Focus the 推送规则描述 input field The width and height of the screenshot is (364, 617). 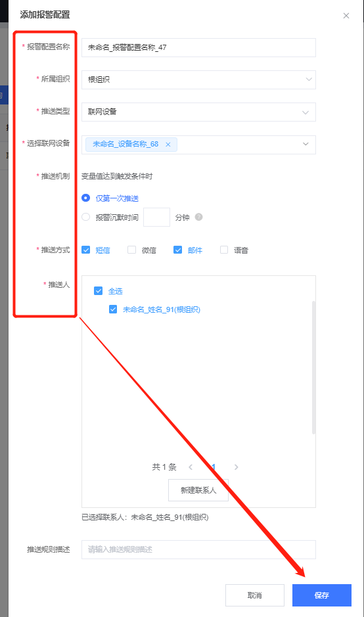(198, 549)
